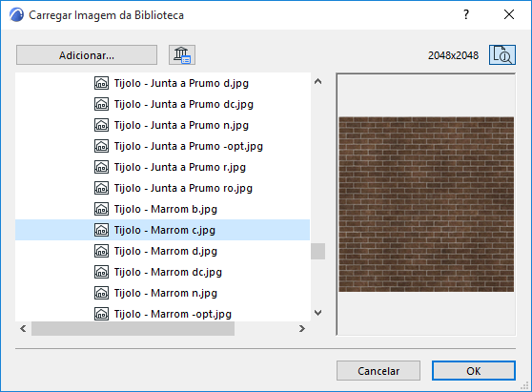Click the brick texture preview image

426,204
